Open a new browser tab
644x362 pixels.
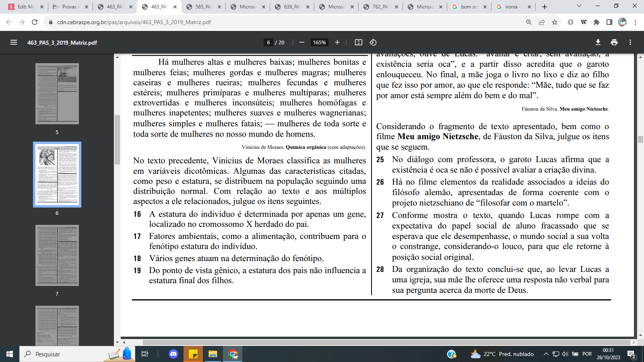[x=545, y=6]
